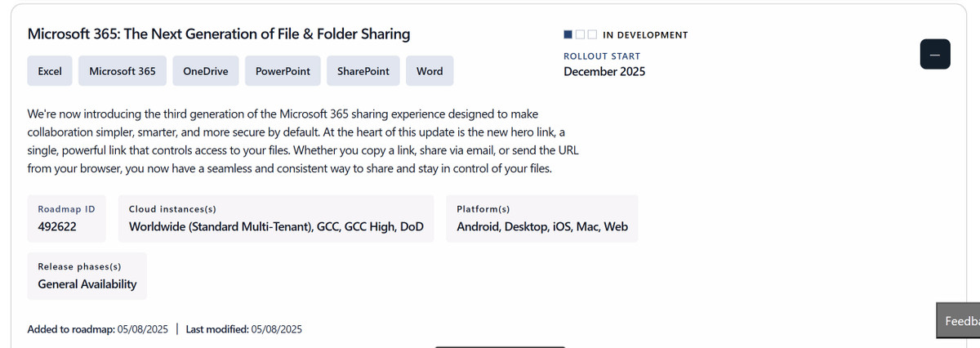Image resolution: width=980 pixels, height=348 pixels.
Task: Click the Platforms value 'Android, Desktop, iOS, Mac, Web'
Action: pos(542,227)
